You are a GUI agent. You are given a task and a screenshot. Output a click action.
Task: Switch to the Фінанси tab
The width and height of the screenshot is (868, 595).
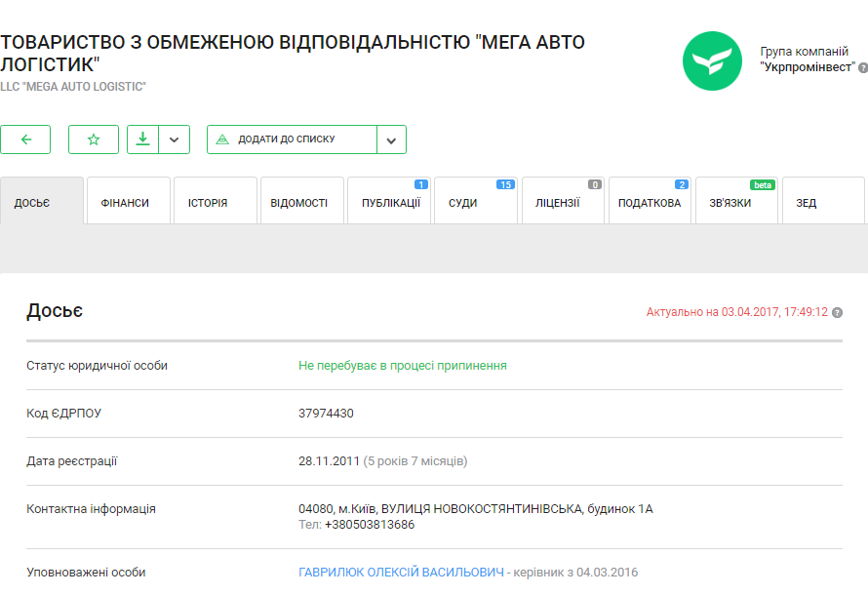click(128, 203)
